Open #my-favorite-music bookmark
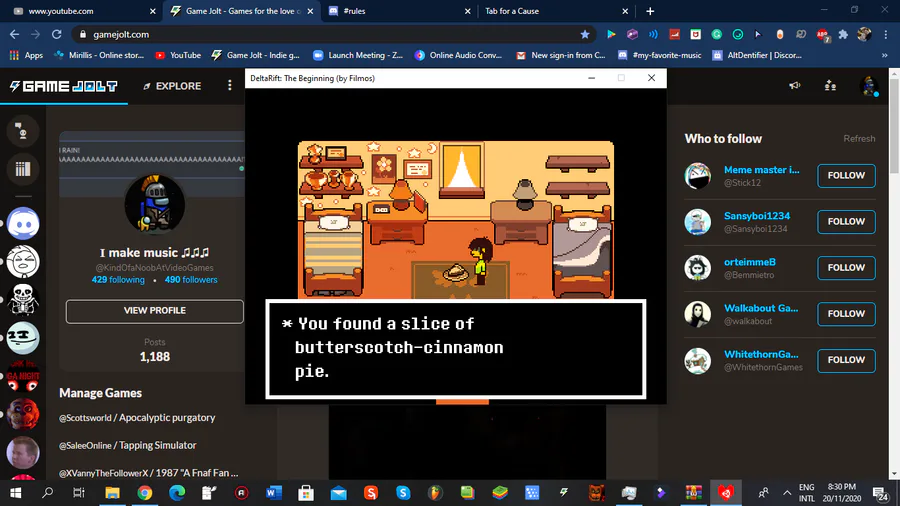Screen dimensions: 900x506 click(x=659, y=55)
